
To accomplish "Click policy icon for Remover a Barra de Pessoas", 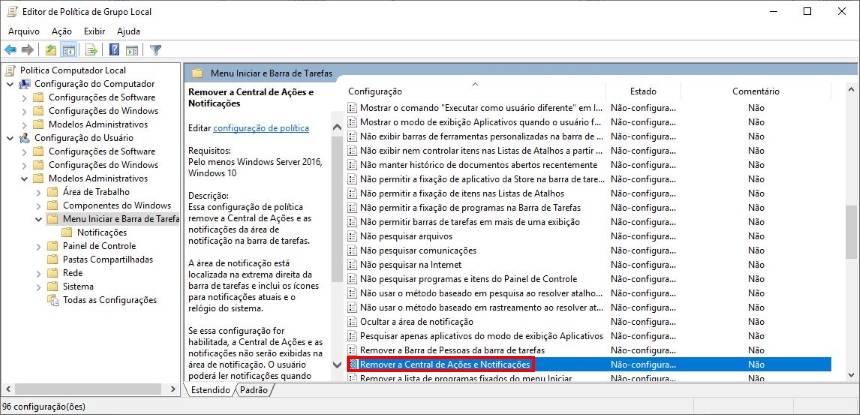I will click(353, 350).
